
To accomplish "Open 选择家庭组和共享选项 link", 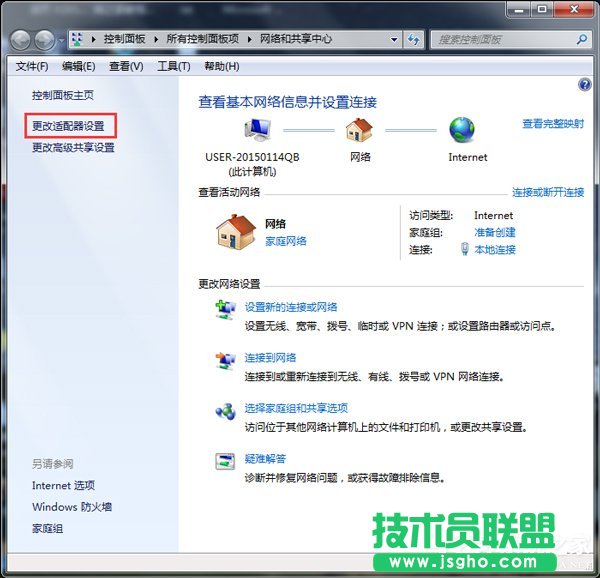I will (296, 408).
